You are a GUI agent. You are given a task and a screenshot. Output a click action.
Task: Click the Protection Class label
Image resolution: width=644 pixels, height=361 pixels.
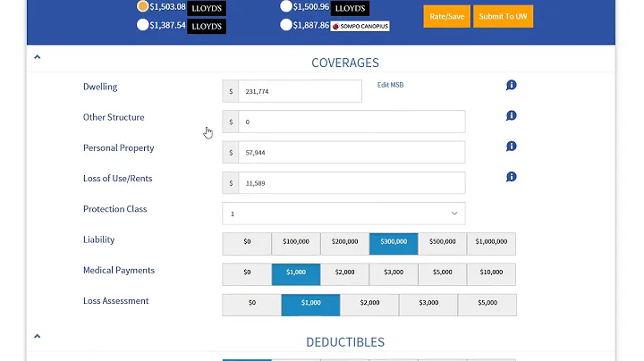click(115, 209)
